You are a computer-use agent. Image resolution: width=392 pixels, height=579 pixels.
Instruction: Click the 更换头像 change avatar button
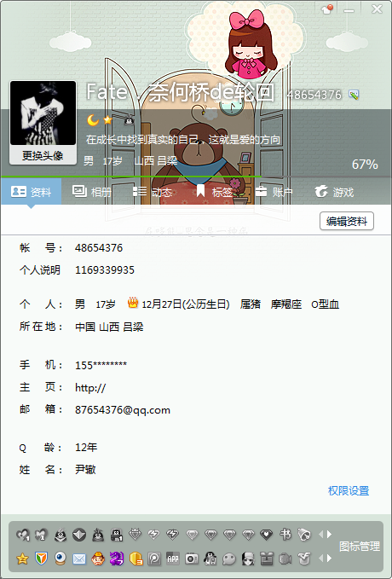point(43,155)
